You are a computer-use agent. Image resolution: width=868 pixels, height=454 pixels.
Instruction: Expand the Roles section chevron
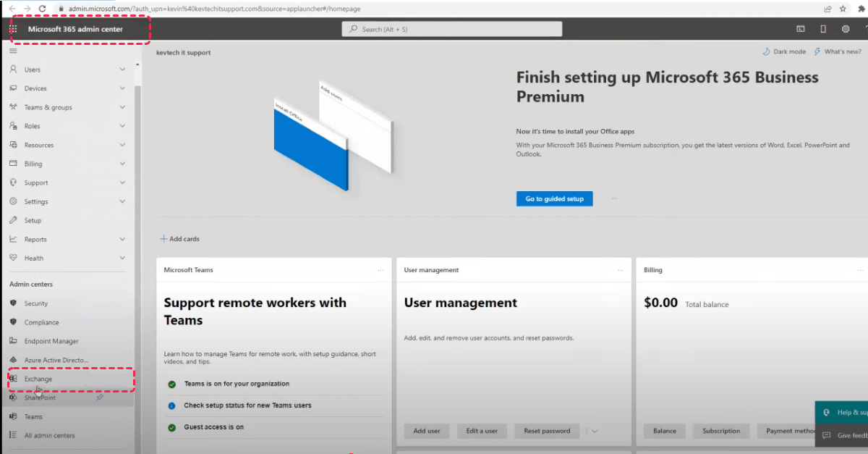point(122,126)
